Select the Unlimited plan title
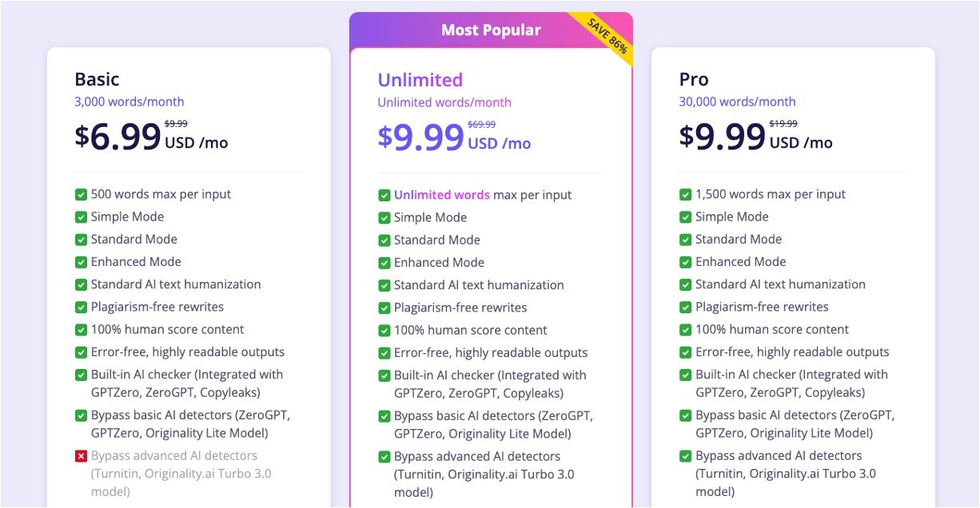 pyautogui.click(x=420, y=80)
